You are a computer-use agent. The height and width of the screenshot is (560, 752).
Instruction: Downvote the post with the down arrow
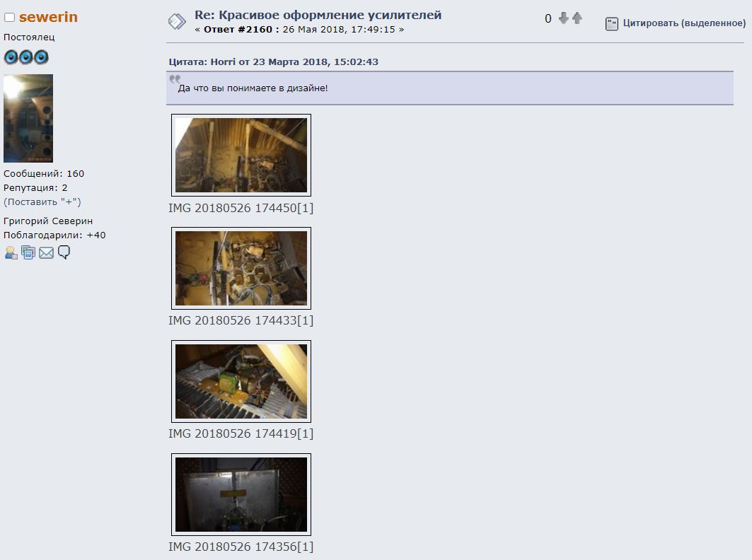tap(564, 18)
